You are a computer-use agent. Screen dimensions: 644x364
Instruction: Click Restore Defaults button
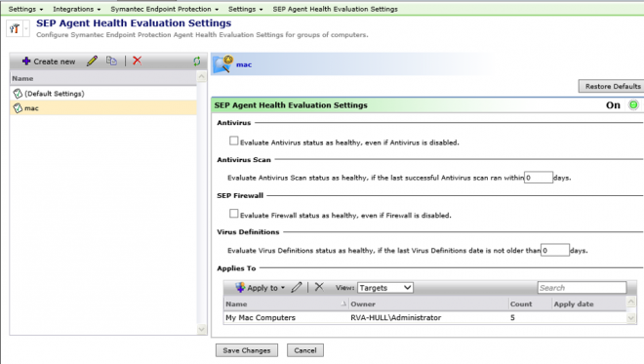612,86
